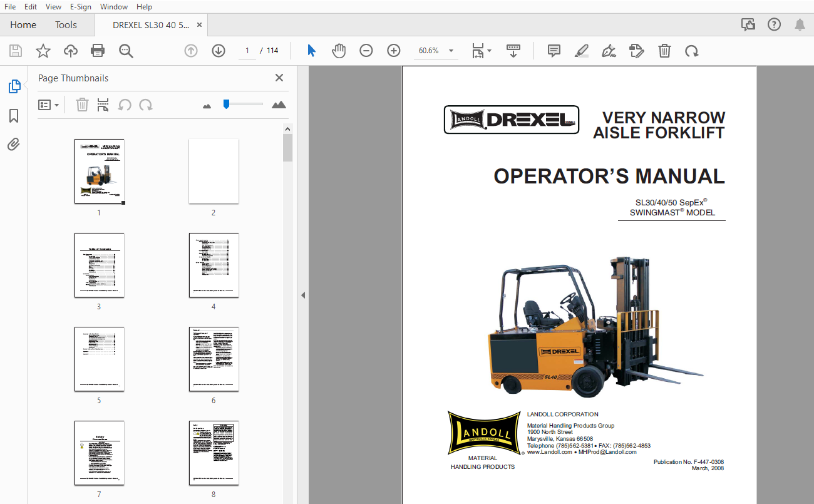814x504 pixels.
Task: Close the Page Thumbnails panel
Action: pos(279,78)
